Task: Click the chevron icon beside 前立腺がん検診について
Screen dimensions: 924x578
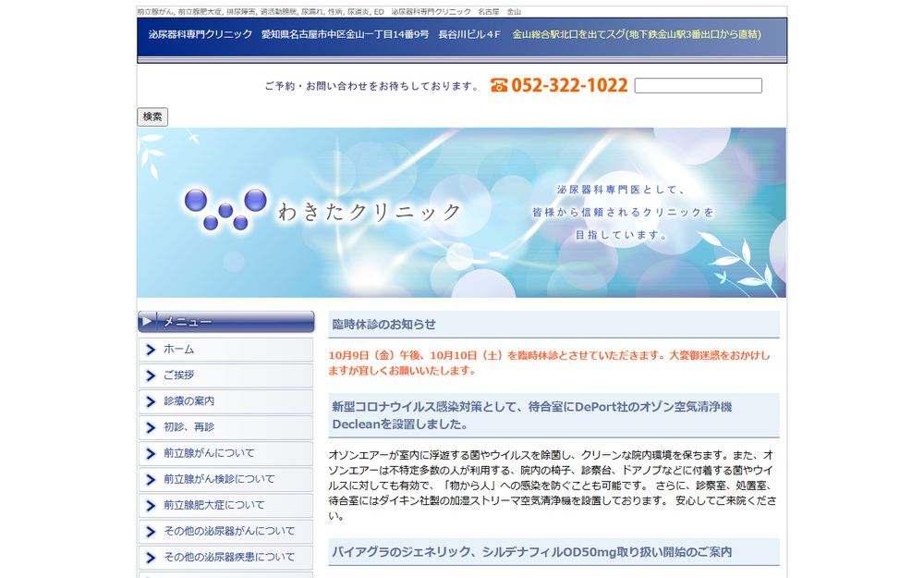Action: pyautogui.click(x=151, y=479)
